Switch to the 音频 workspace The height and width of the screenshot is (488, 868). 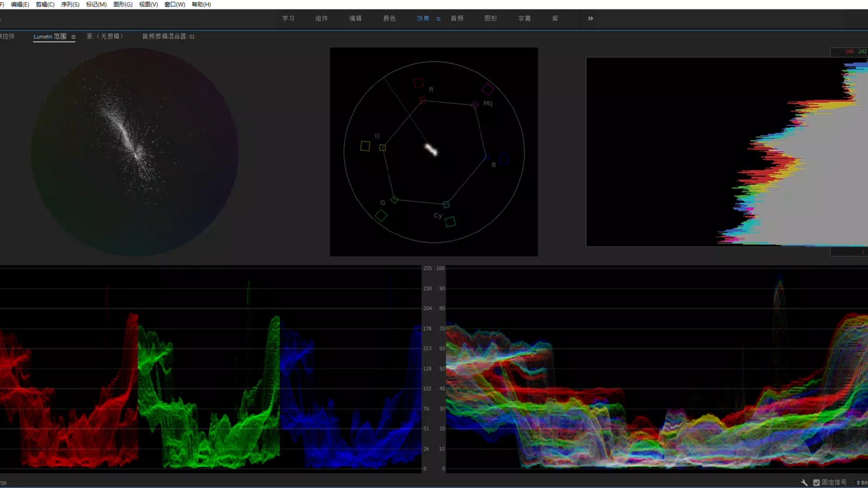(x=457, y=18)
